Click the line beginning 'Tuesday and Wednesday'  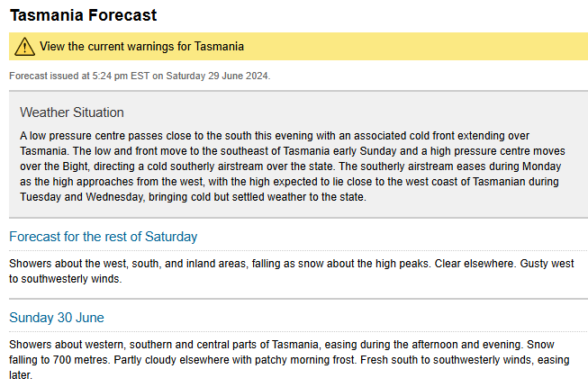[193, 197]
